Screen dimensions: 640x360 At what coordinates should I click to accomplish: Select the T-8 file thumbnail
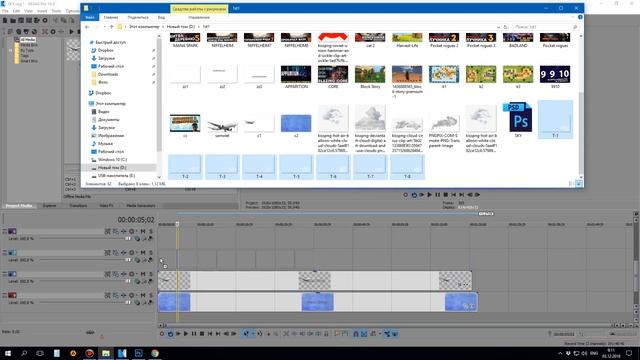coord(407,167)
